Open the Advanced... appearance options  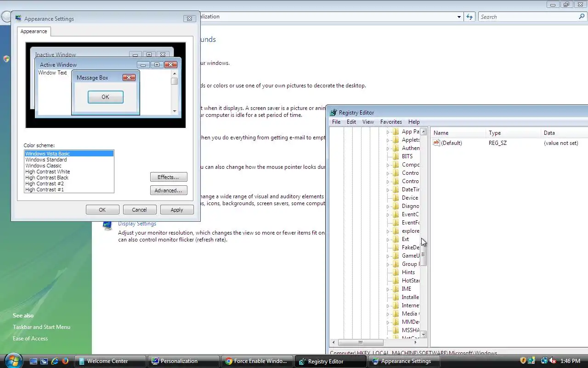click(168, 190)
